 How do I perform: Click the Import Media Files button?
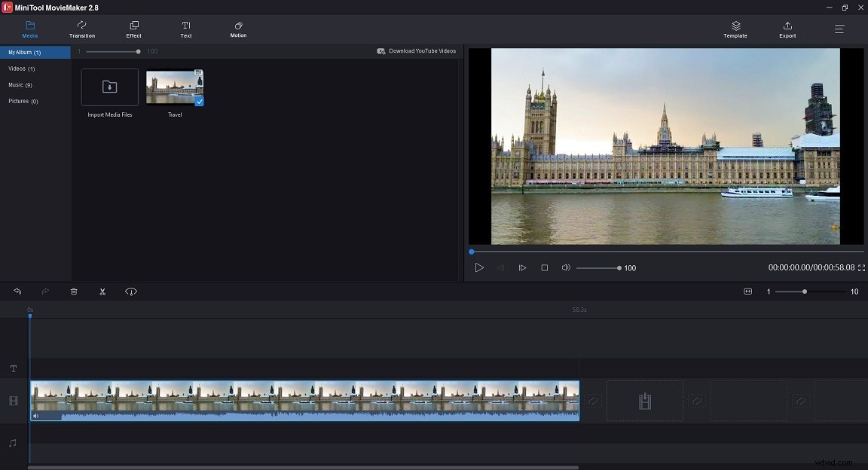[108, 87]
